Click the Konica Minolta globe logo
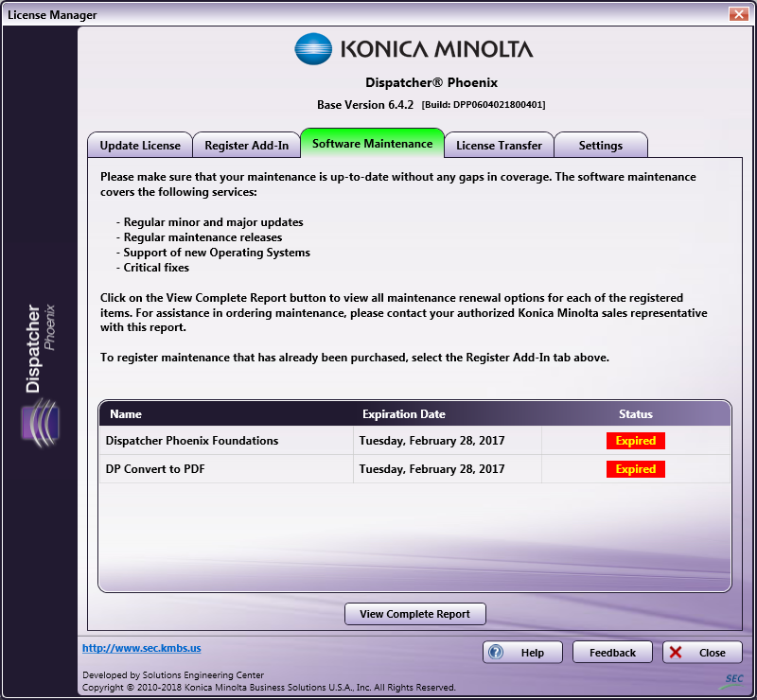Image resolution: width=757 pixels, height=700 pixels. pos(313,49)
